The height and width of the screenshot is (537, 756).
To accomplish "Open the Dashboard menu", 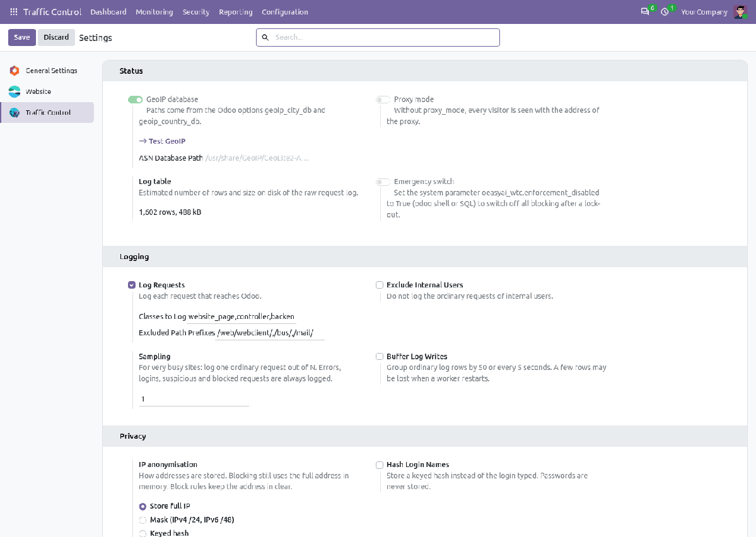I will click(x=108, y=11).
